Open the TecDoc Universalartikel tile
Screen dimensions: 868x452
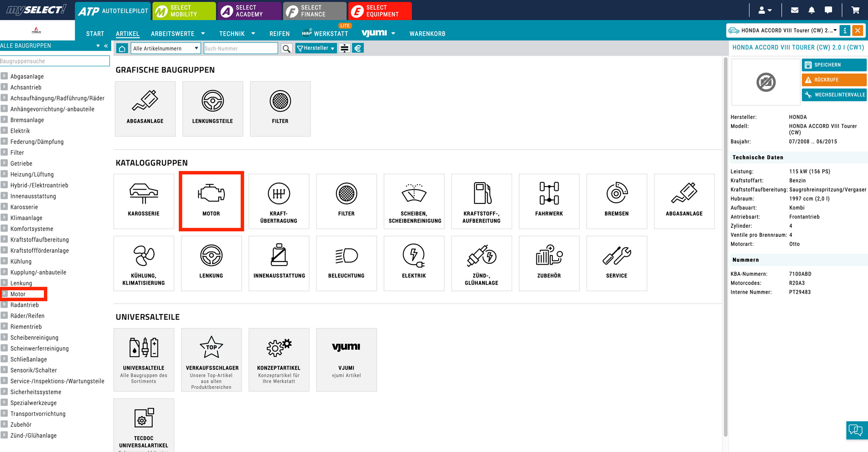point(144,425)
